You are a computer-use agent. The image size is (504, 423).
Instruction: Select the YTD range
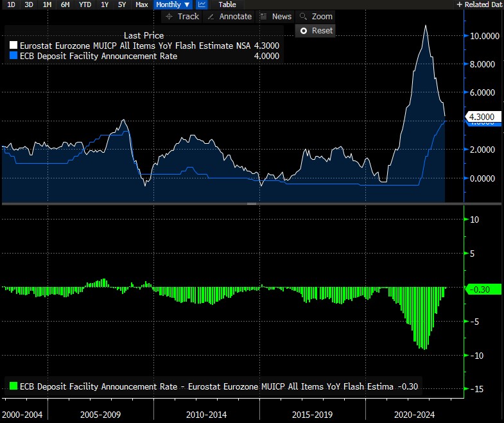pyautogui.click(x=84, y=4)
